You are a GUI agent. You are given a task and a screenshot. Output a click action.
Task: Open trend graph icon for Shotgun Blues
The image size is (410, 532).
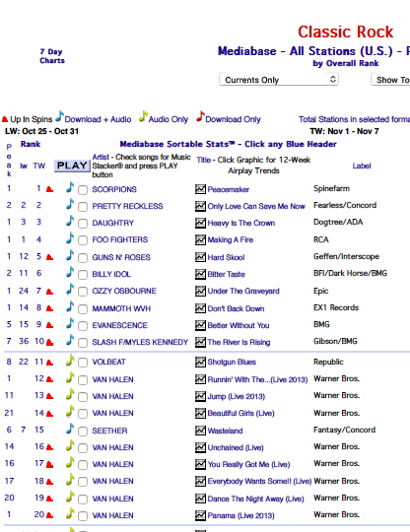pos(200,362)
